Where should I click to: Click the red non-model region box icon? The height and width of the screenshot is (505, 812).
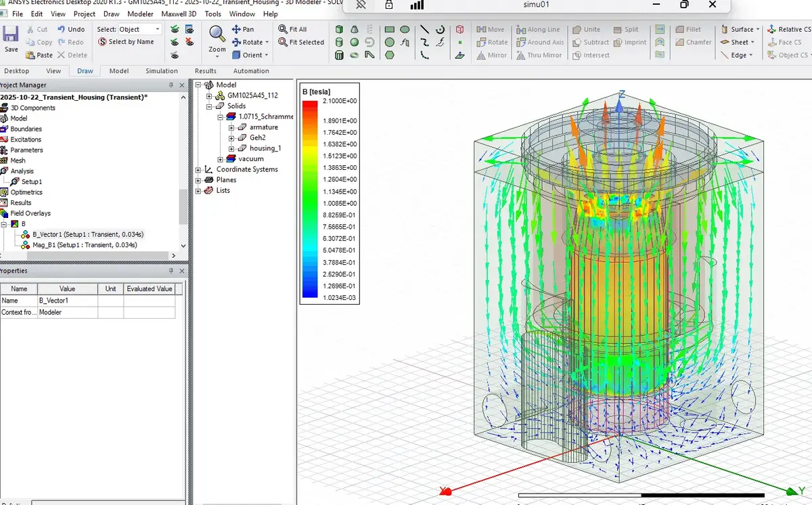[x=460, y=29]
